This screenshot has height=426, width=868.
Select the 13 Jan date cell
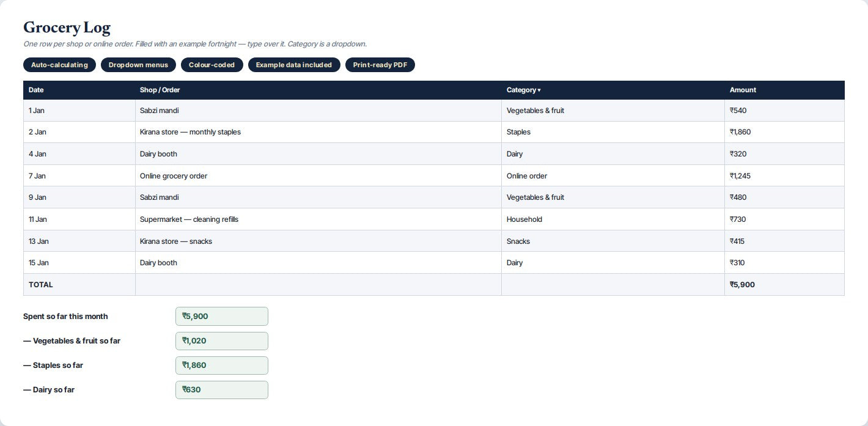point(79,241)
